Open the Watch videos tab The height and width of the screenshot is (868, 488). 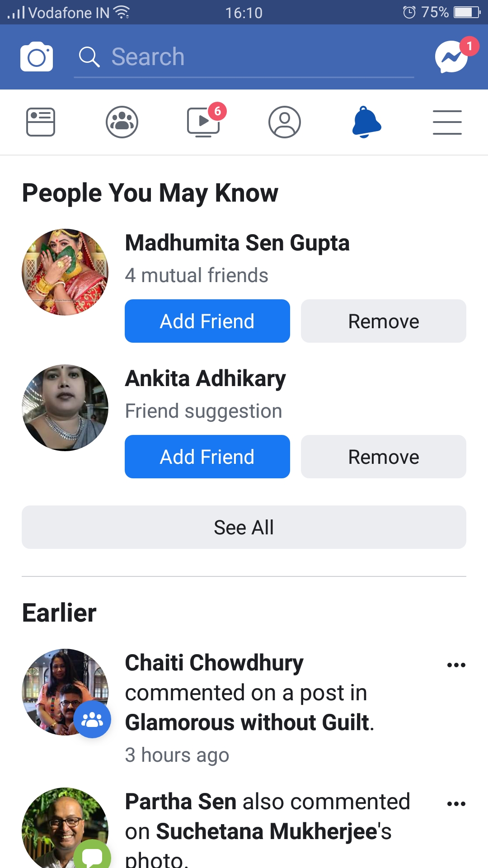click(x=204, y=122)
